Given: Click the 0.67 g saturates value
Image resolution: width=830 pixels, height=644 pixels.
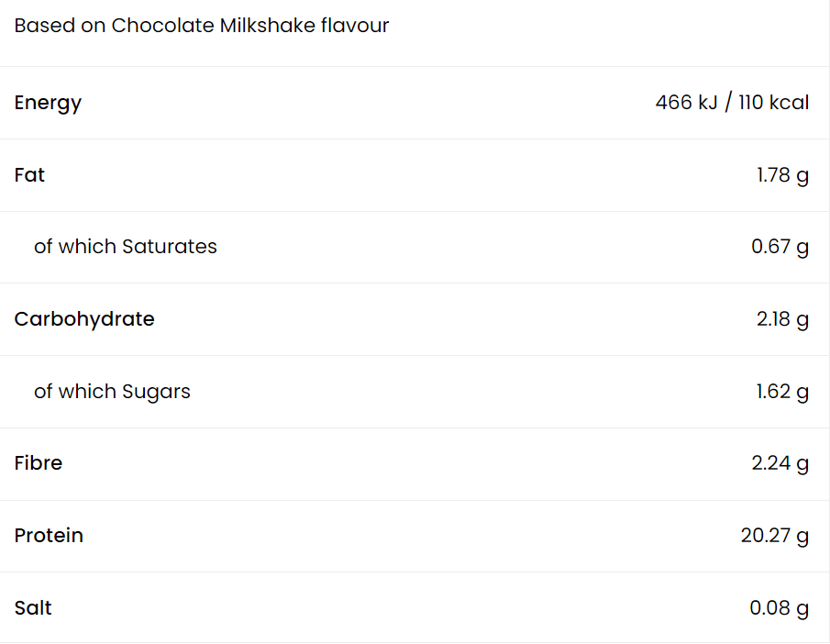Looking at the screenshot, I should pyautogui.click(x=780, y=247).
